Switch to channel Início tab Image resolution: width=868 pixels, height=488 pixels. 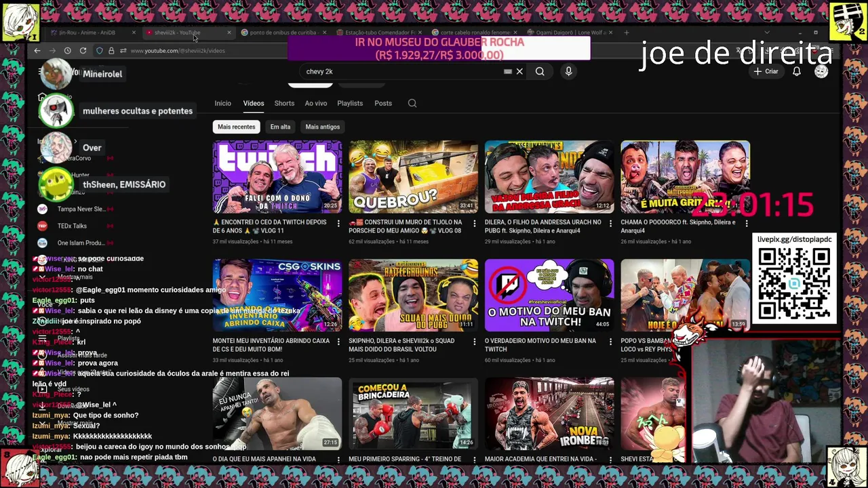(x=222, y=103)
